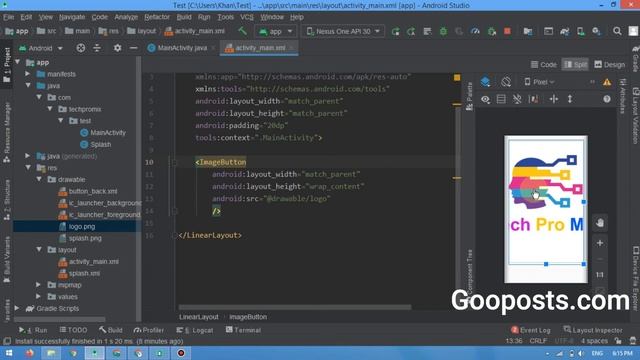The width and height of the screenshot is (640, 360).
Task: Collapse the drawable folder
Action: pos(39,179)
